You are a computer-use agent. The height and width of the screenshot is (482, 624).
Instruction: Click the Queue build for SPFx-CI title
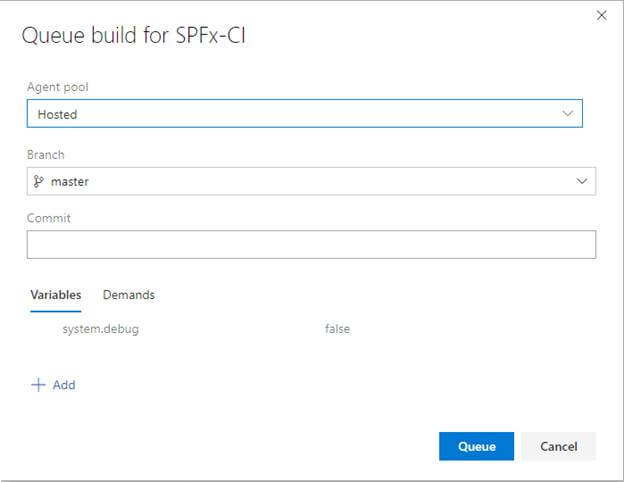click(134, 35)
